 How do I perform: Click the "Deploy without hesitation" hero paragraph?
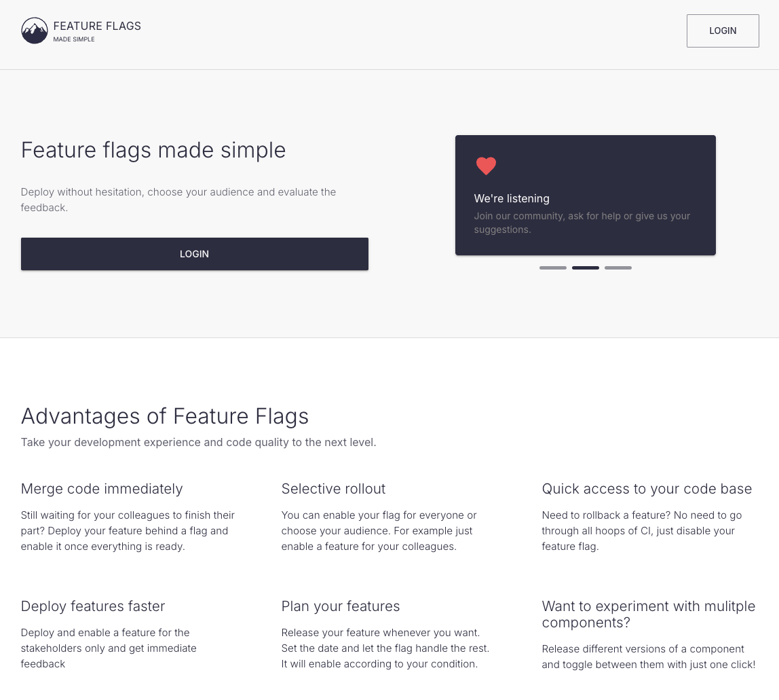coord(178,200)
